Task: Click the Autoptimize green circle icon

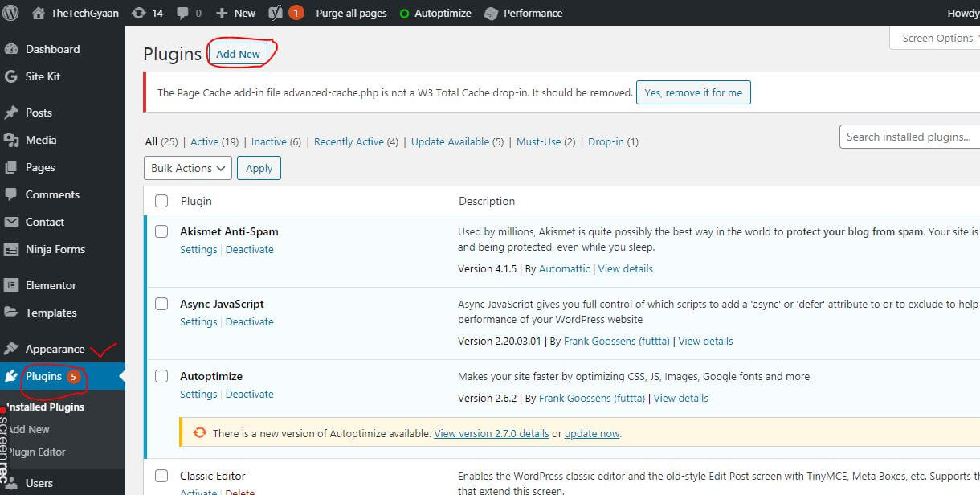Action: point(404,14)
